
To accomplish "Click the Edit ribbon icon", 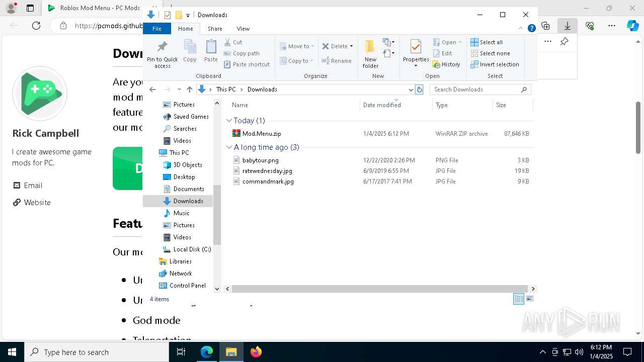I will (436, 53).
